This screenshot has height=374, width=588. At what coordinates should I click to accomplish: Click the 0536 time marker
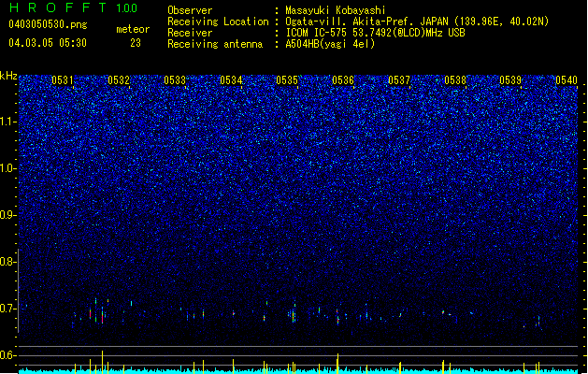coord(343,80)
